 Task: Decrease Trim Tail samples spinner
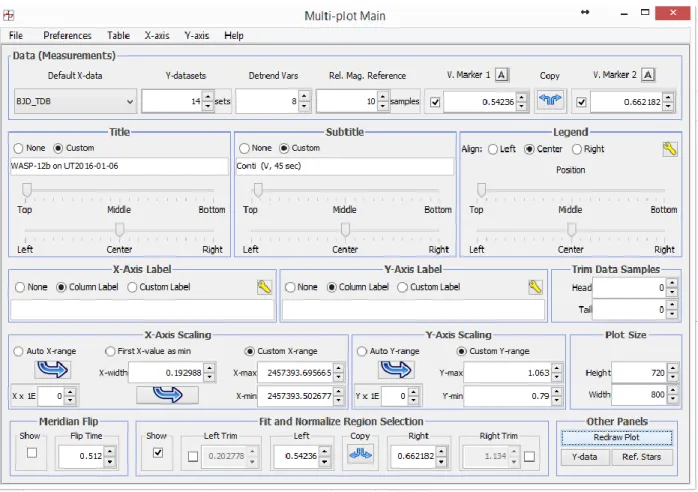(672, 314)
